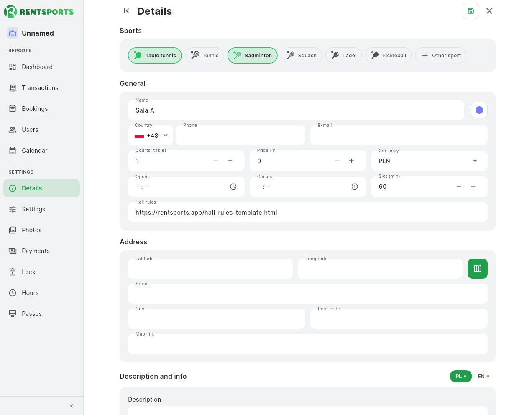532x415 pixels.
Task: Select the PL language tab
Action: (x=461, y=377)
